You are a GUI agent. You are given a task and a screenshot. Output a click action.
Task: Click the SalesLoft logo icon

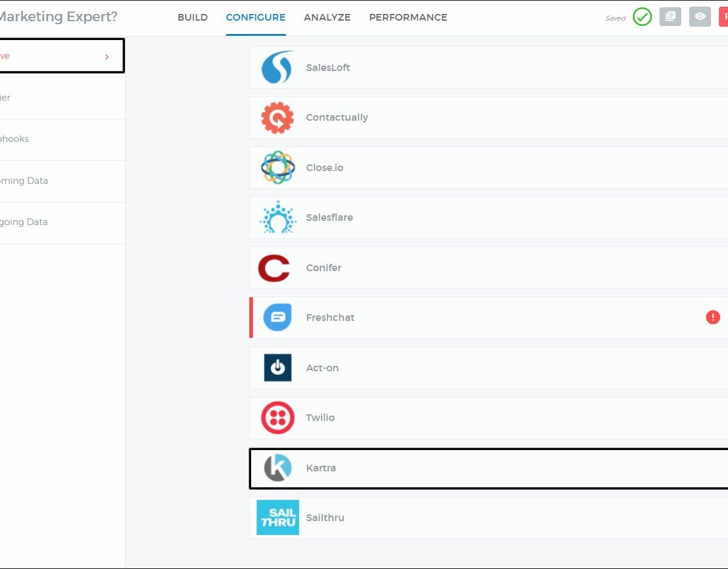(277, 67)
